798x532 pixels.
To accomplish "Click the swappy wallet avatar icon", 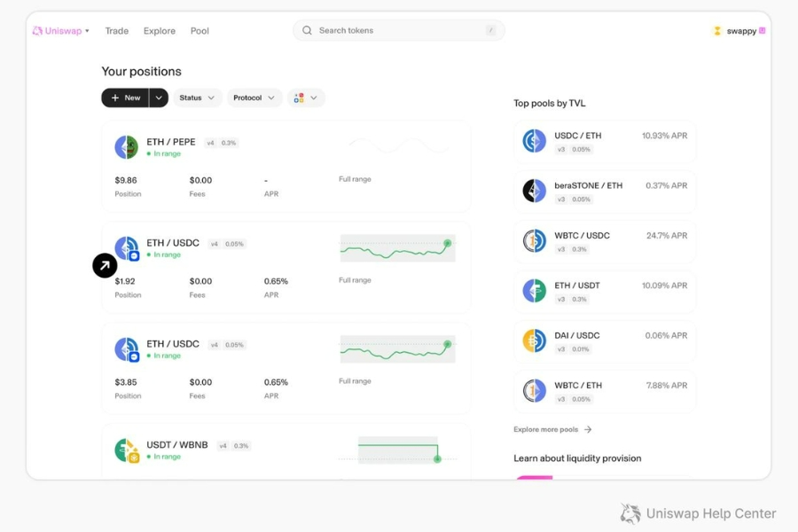I will tap(717, 30).
